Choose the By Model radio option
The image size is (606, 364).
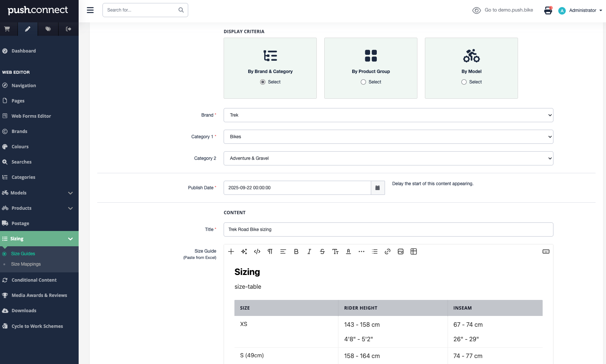click(x=464, y=82)
